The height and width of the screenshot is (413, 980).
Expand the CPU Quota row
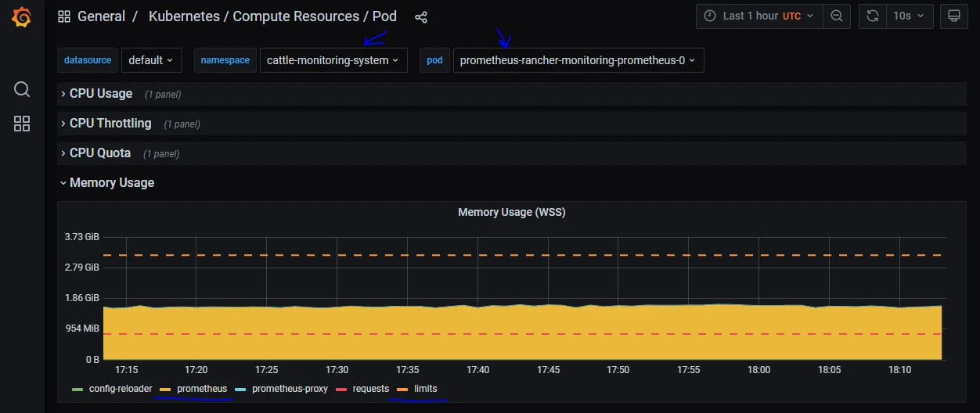click(512, 153)
